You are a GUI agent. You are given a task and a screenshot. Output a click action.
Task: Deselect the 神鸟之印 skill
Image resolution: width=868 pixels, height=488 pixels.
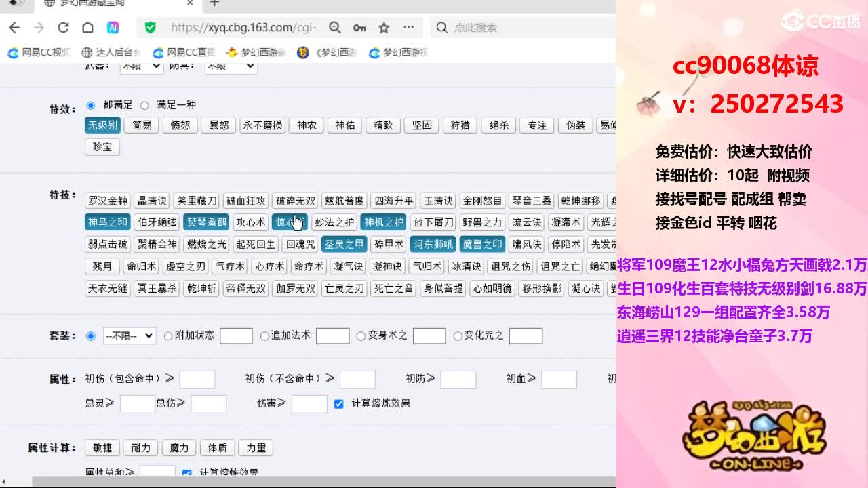click(107, 222)
